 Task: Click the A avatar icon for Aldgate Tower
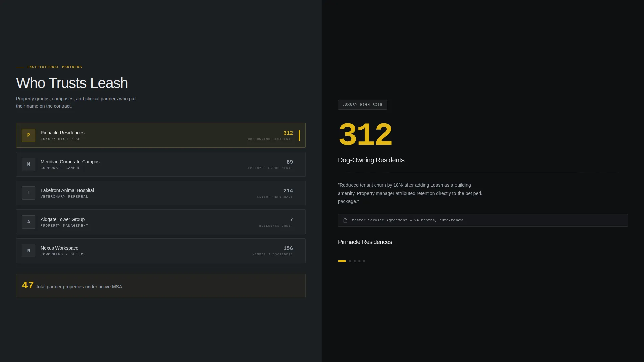coord(29,222)
